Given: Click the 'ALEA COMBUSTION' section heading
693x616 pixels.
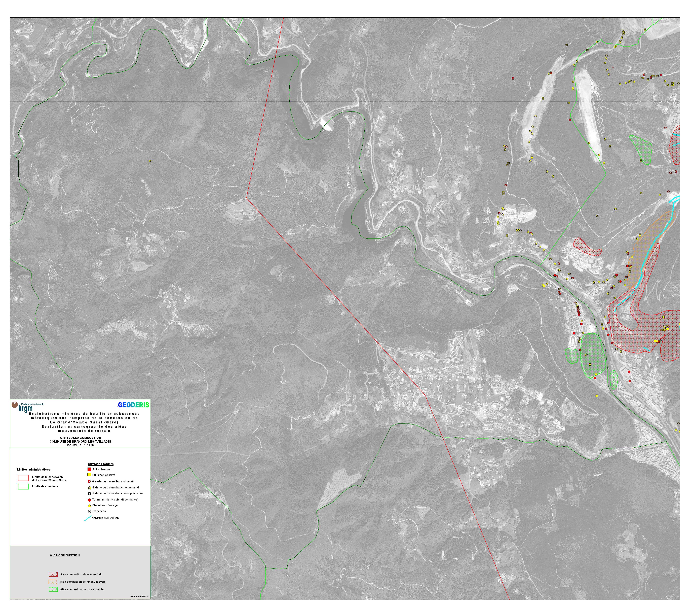Looking at the screenshot, I should (x=65, y=555).
